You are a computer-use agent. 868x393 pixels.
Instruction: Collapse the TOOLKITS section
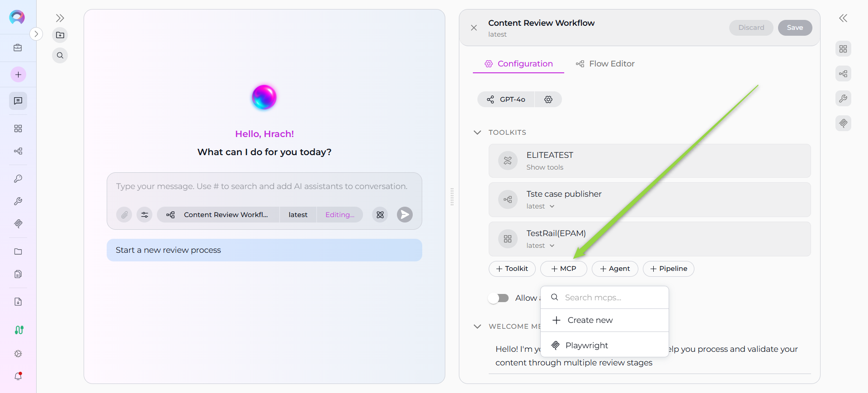(x=477, y=133)
